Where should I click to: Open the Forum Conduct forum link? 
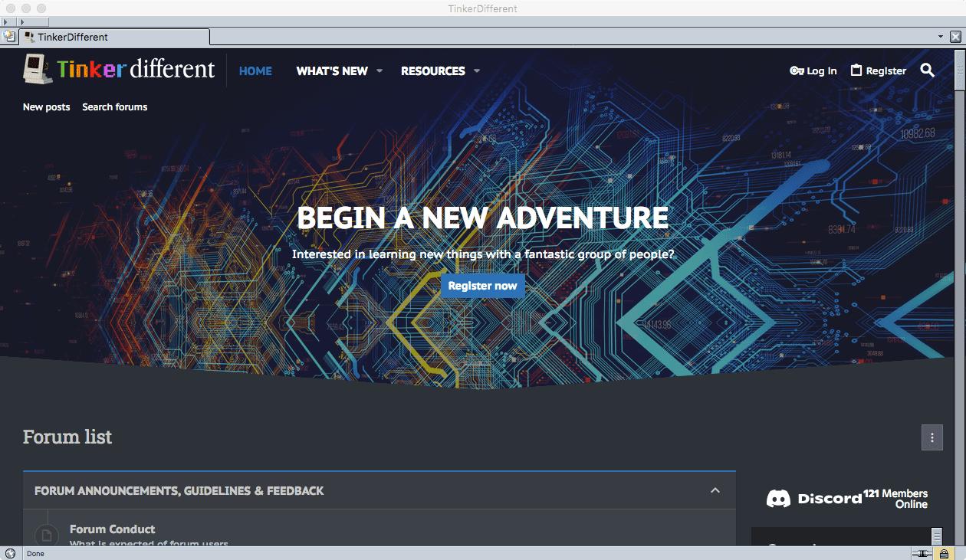(x=112, y=529)
